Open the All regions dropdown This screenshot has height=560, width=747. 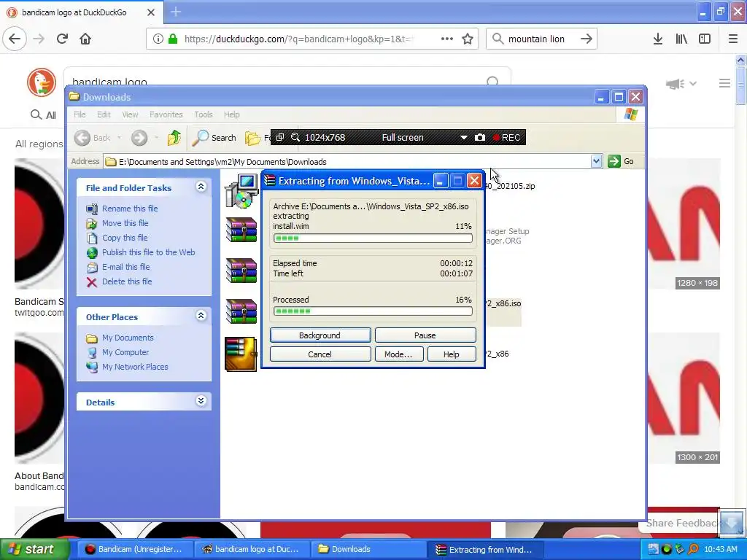pos(39,144)
